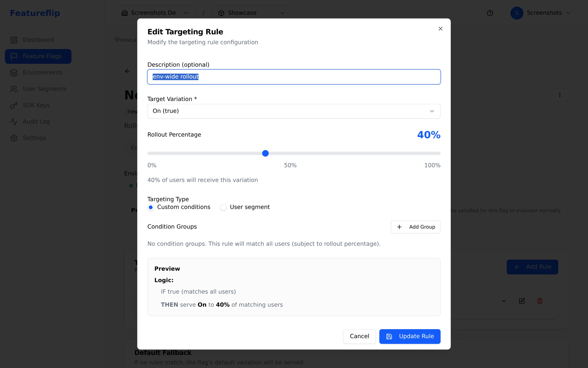Click the Description input field
This screenshot has width=588, height=368.
click(294, 77)
